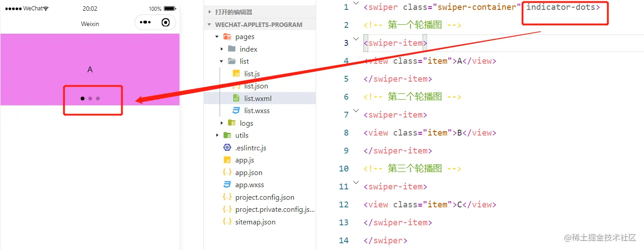This screenshot has width=644, height=250.
Task: Collapse the WECHAT-APPLETS-PROGRAM project root
Action: coord(210,25)
